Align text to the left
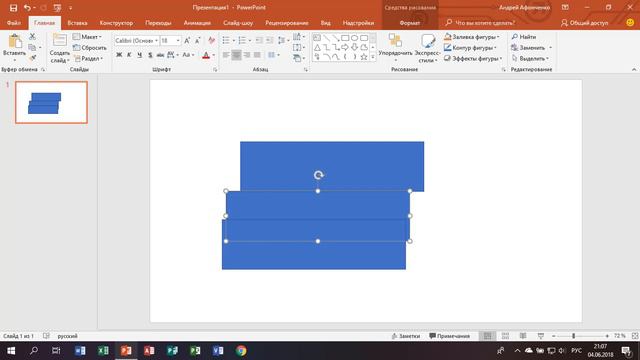 coord(226,55)
